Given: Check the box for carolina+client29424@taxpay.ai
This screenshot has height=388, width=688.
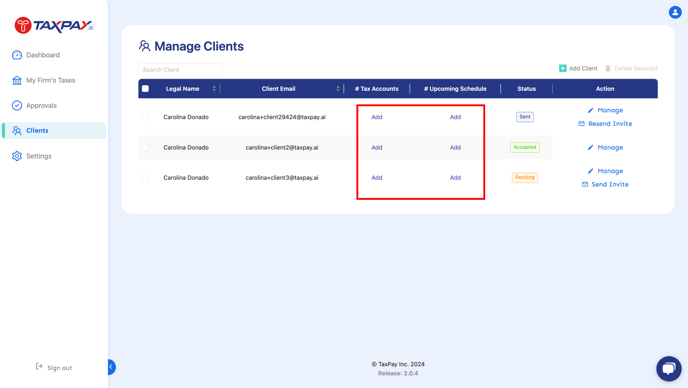Looking at the screenshot, I should (145, 117).
